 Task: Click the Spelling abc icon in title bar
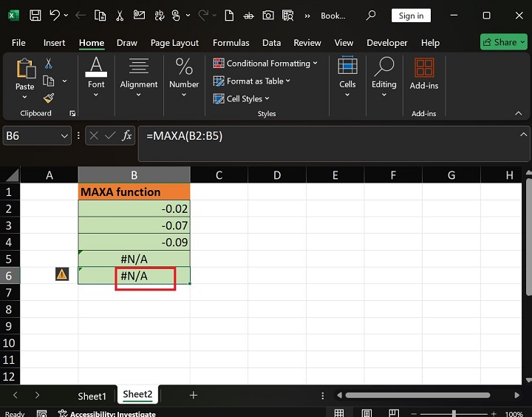(x=159, y=16)
